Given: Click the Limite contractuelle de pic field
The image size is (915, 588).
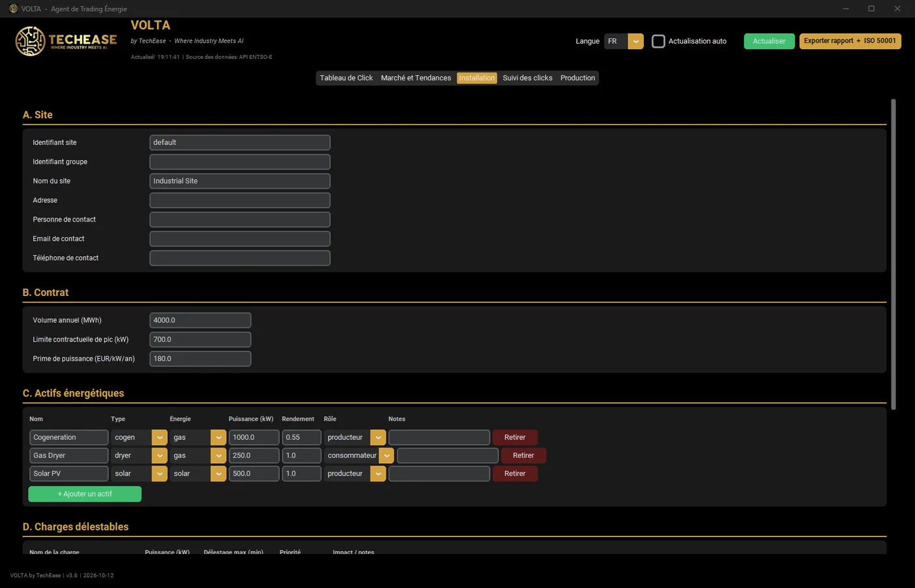Looking at the screenshot, I should point(200,339).
